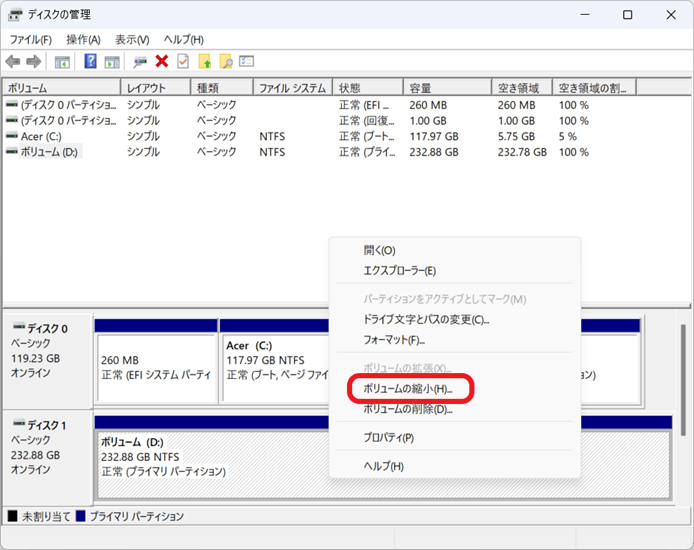Open the ファイル(F) menu
Screen dimensions: 694x550
point(31,39)
